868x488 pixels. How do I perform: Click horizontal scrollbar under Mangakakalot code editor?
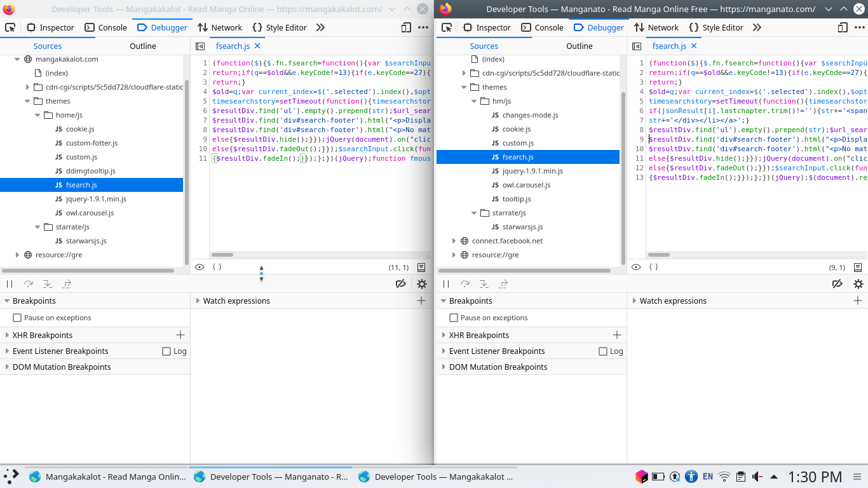point(222,255)
